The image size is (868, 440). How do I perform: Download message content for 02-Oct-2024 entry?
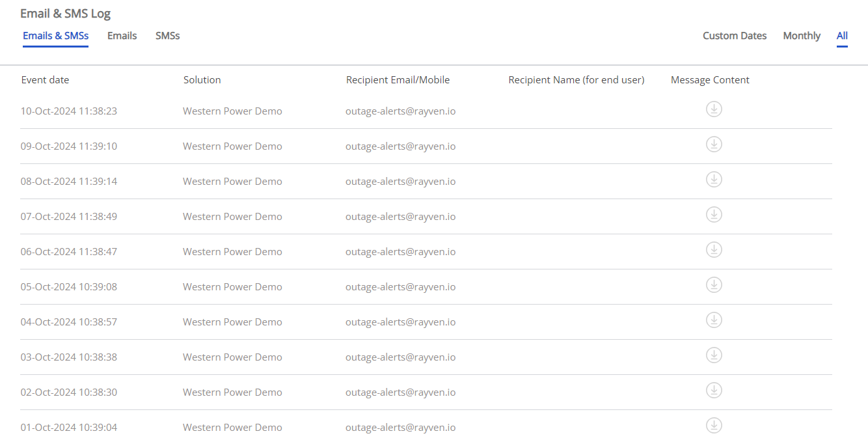(x=714, y=390)
